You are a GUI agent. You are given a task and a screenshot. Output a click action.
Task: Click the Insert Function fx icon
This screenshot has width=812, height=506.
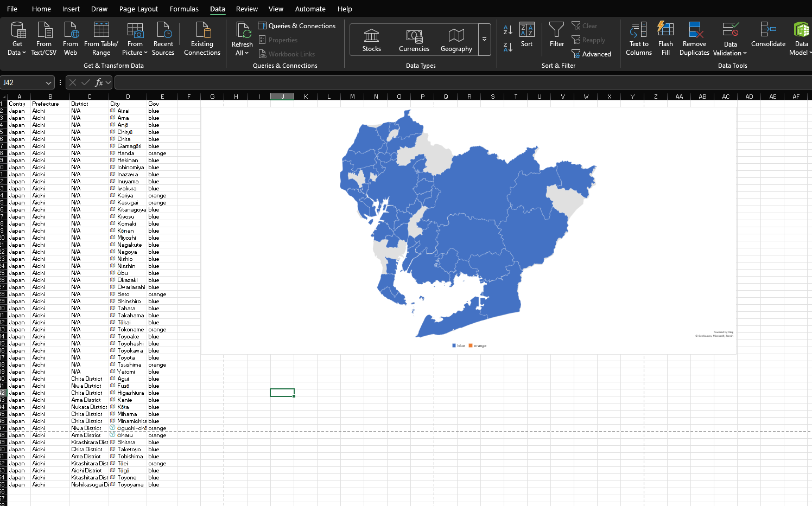point(99,83)
